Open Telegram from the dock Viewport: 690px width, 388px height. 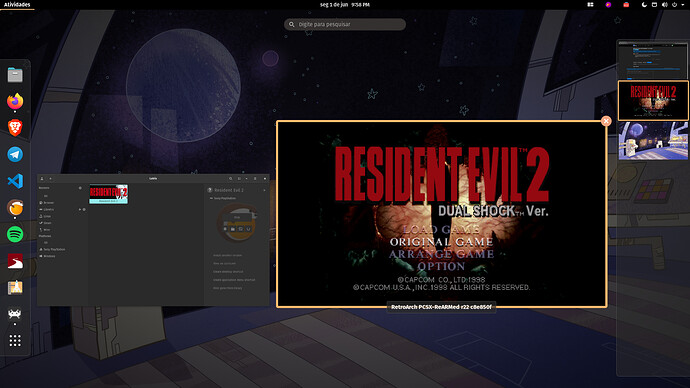click(x=15, y=154)
